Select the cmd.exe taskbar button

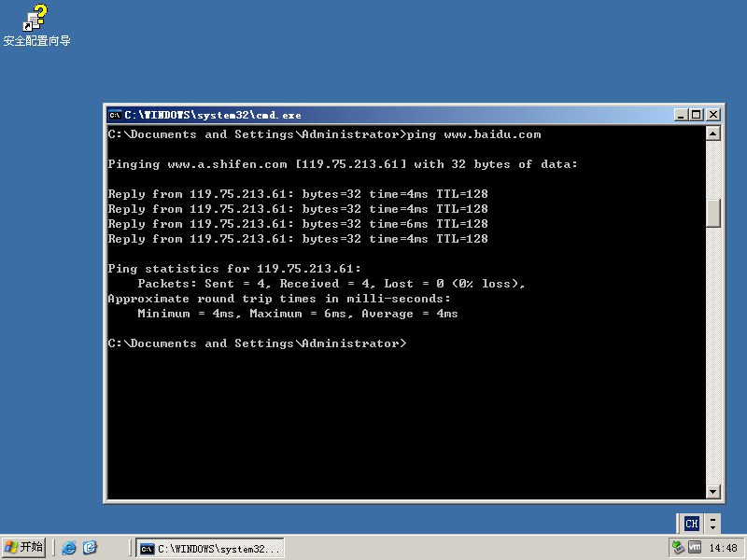(210, 549)
